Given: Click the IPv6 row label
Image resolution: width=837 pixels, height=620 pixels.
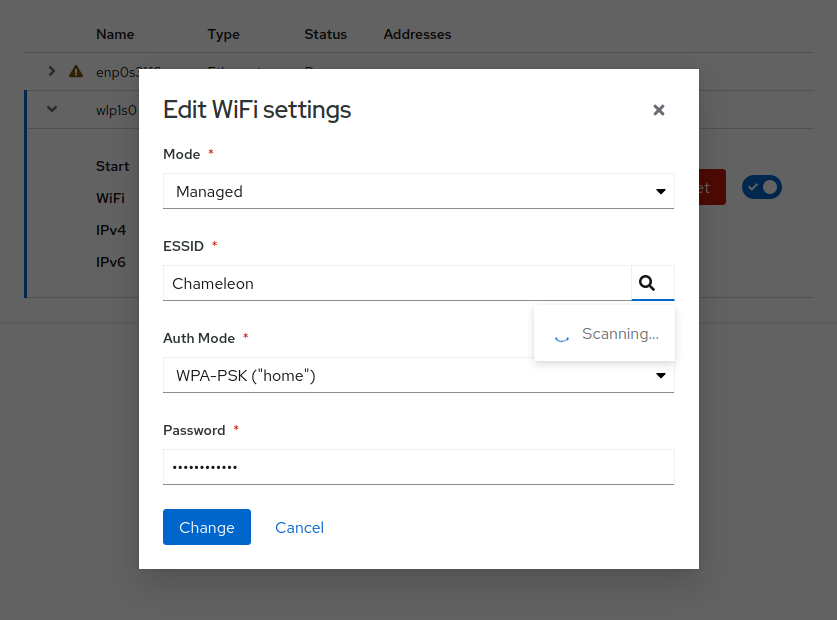Looking at the screenshot, I should pyautogui.click(x=111, y=262).
